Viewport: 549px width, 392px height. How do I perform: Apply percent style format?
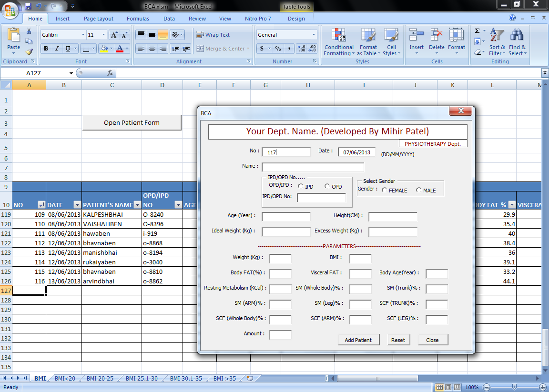point(278,49)
